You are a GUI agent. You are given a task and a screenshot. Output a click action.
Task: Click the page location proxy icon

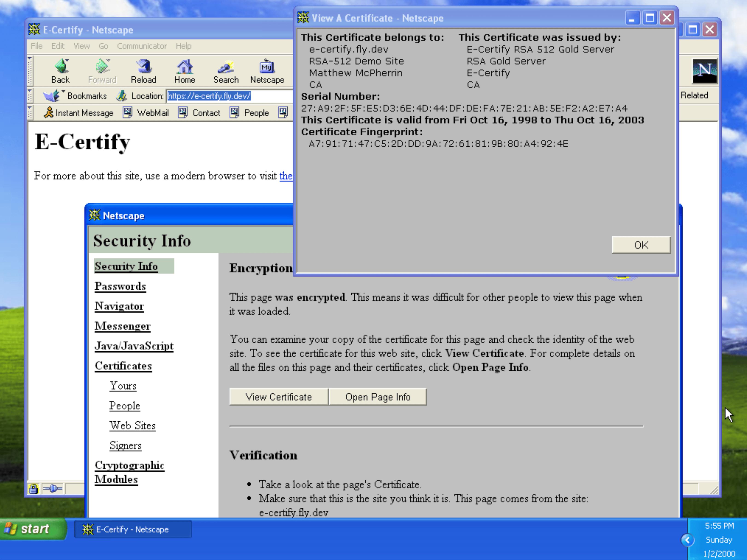tap(121, 96)
